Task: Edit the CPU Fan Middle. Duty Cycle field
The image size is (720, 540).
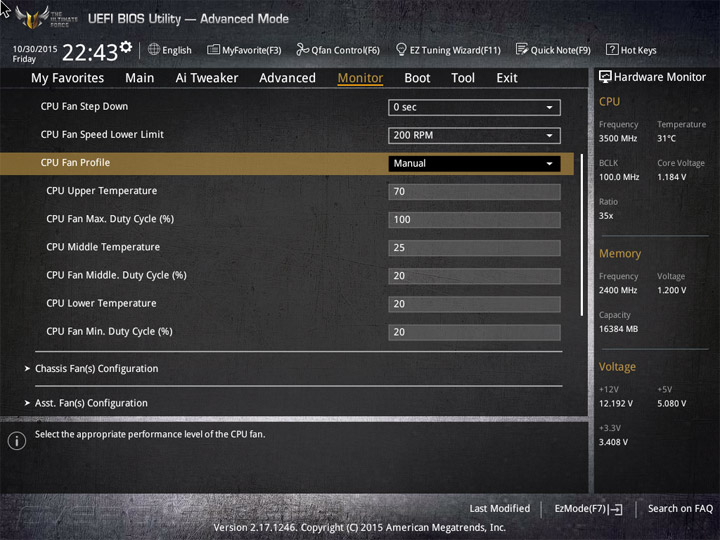Action: click(x=474, y=276)
